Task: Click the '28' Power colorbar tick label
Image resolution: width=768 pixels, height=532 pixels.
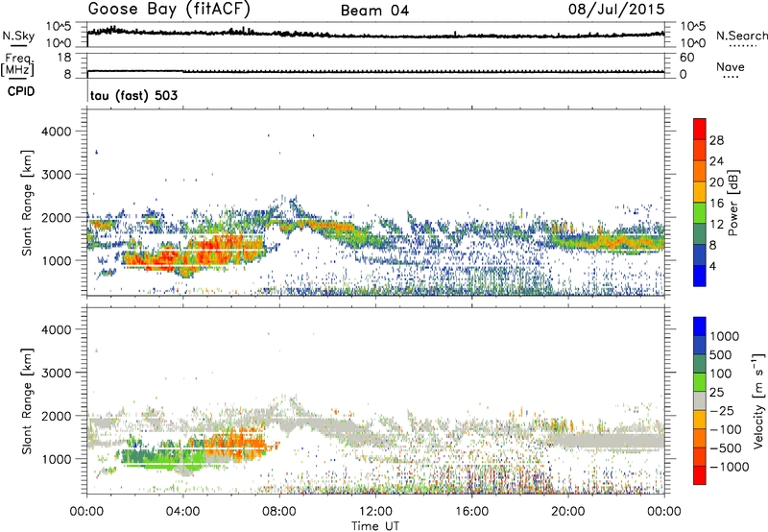Action: [716, 140]
